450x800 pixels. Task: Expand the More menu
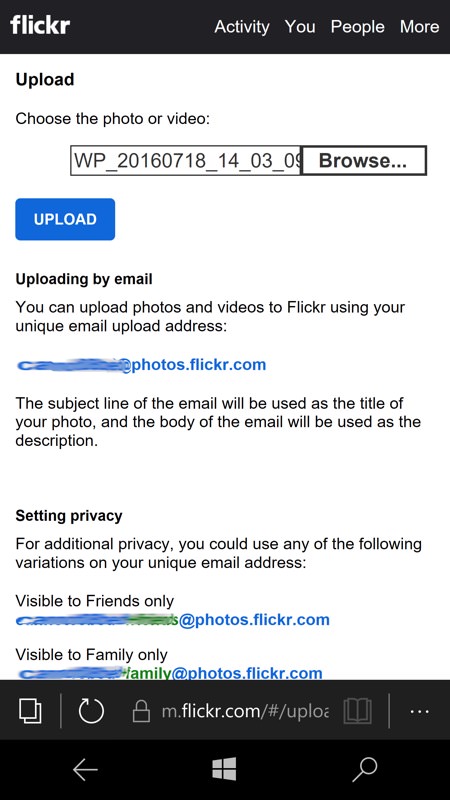[419, 27]
